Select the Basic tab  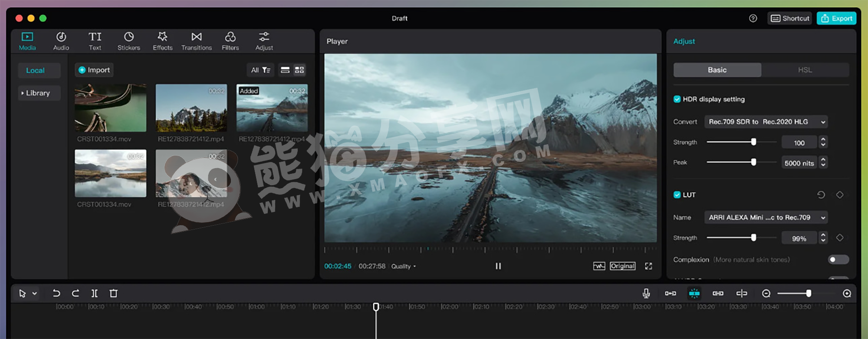point(717,70)
